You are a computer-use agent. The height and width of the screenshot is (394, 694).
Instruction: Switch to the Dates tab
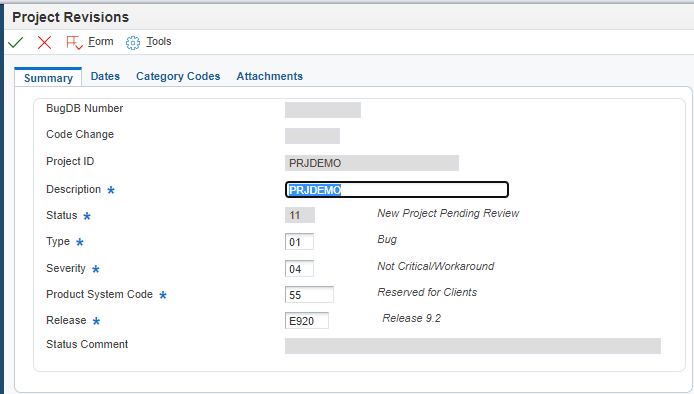tap(105, 76)
